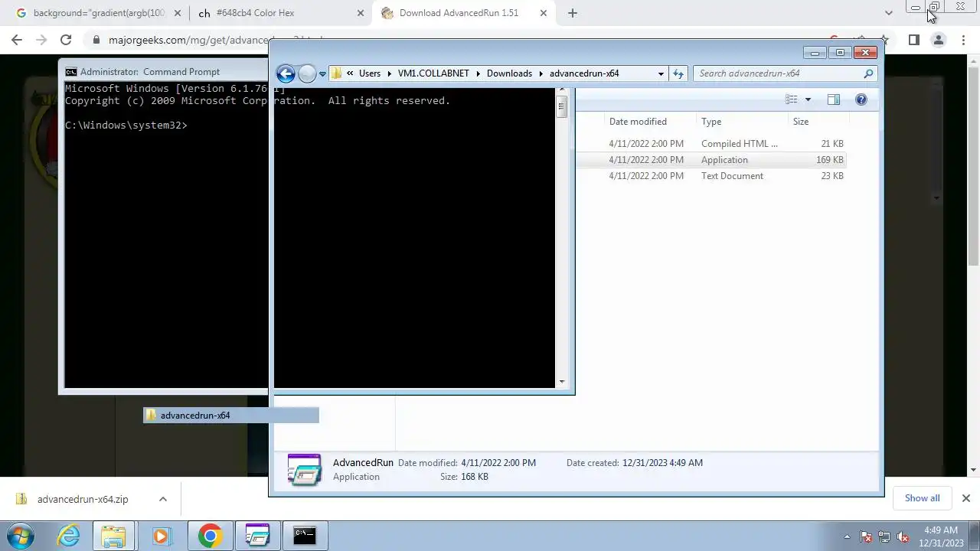This screenshot has width=980, height=551.
Task: Select the VM1.COLLABNET breadcrumb
Action: (433, 73)
